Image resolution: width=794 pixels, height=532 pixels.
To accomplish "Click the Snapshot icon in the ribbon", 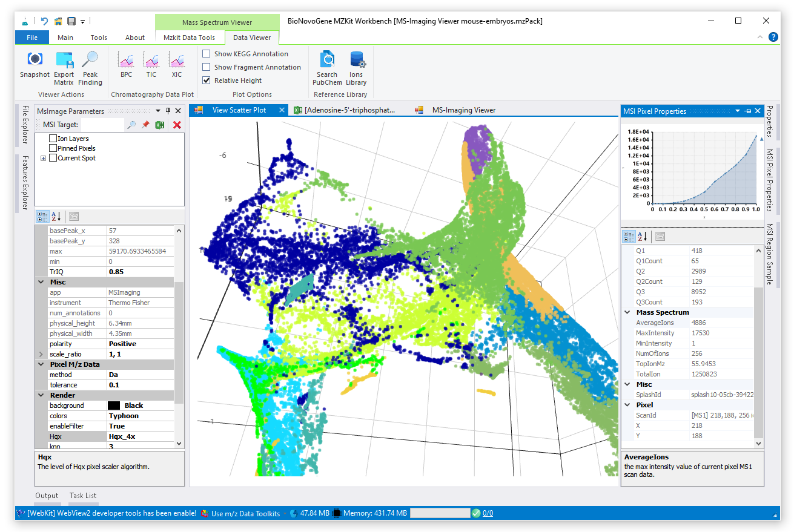I will coord(35,60).
